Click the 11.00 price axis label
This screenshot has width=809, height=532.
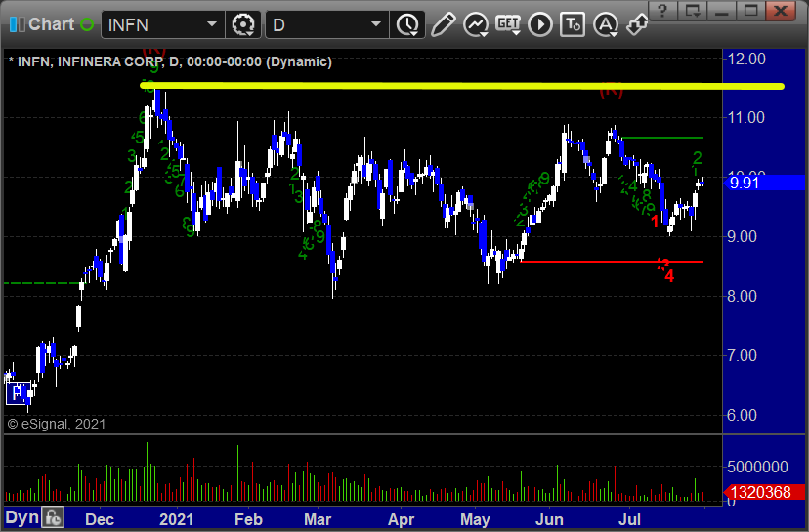[745, 117]
